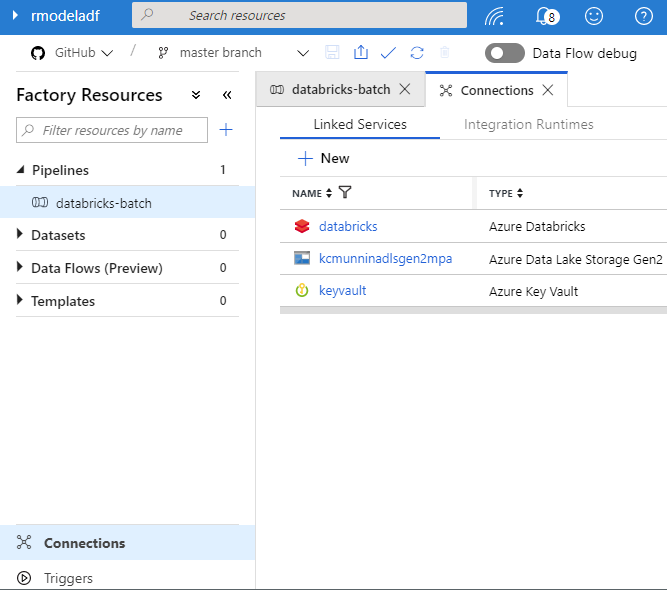Open notifications bell with 8 badge
The image size is (667, 590).
[x=547, y=16]
